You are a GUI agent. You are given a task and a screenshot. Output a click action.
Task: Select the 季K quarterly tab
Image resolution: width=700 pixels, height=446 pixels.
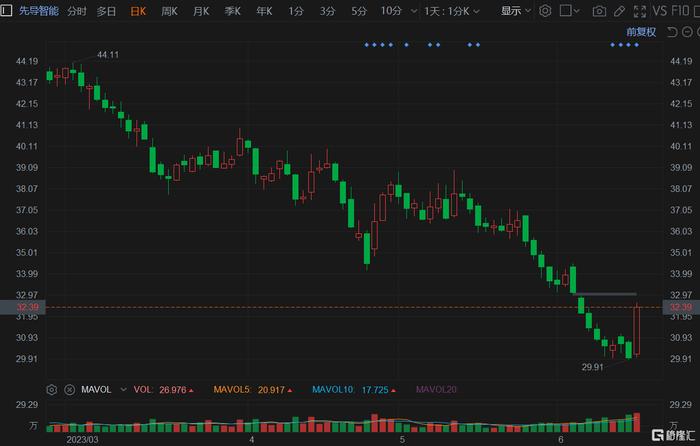(x=233, y=11)
